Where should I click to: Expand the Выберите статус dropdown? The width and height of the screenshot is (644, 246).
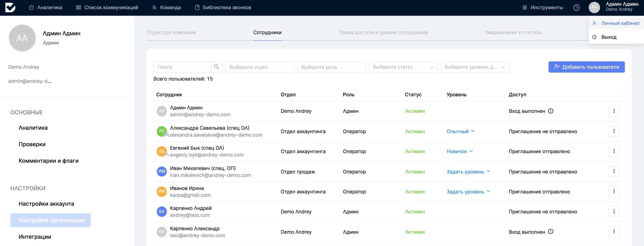click(x=403, y=67)
